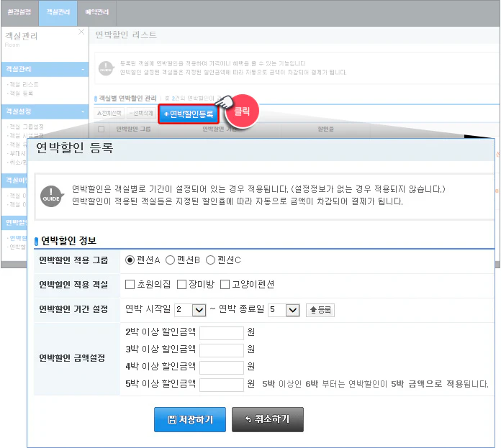Click the 선택삭제 button in the list
Image resolution: width=501 pixels, height=448 pixels.
pyautogui.click(x=141, y=113)
